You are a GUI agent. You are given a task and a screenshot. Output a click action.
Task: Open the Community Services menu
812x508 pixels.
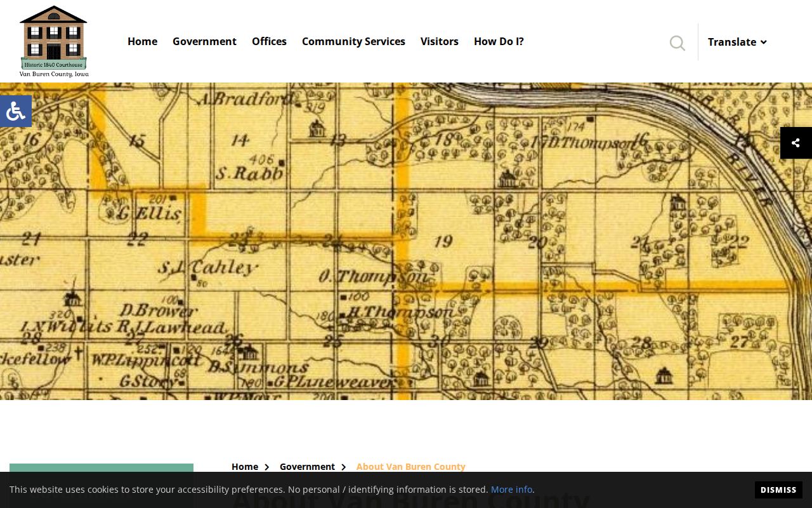pyautogui.click(x=353, y=41)
